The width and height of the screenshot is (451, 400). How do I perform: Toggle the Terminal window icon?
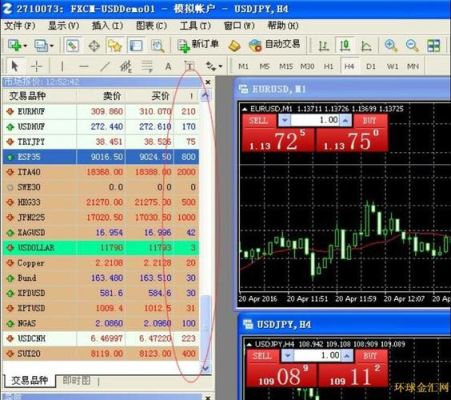click(x=136, y=46)
